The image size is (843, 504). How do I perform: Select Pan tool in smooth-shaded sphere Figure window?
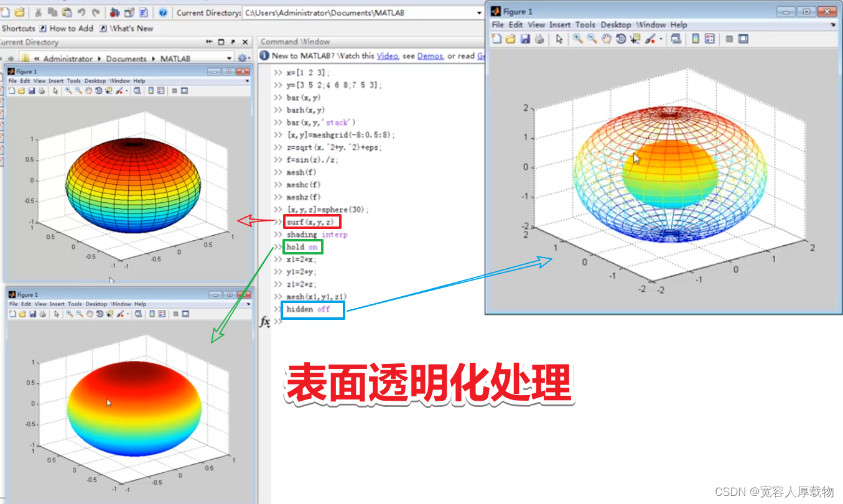(90, 314)
